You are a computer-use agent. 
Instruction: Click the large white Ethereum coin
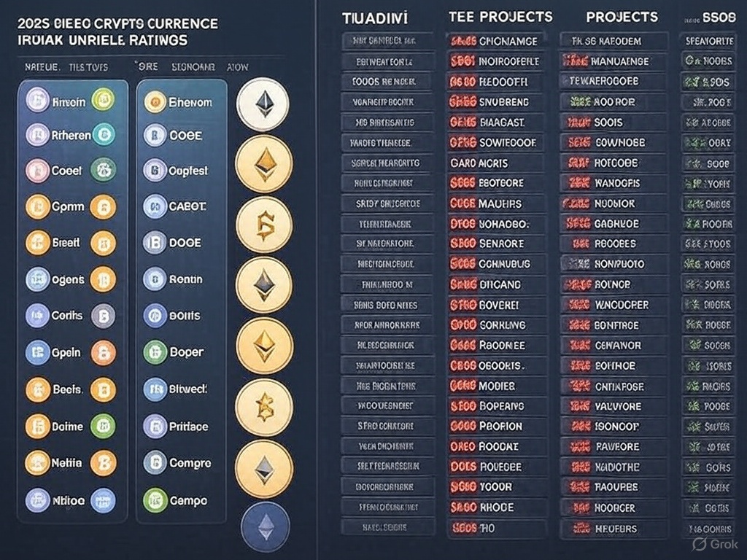point(264,103)
